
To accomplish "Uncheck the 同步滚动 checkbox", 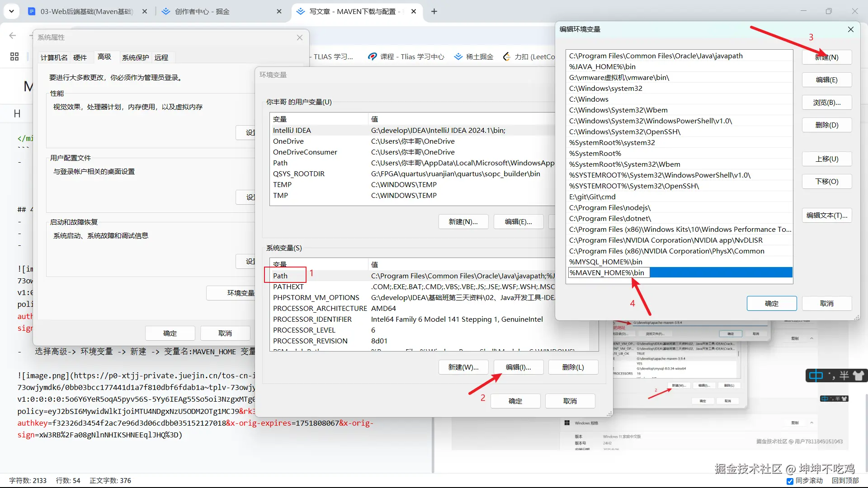I will [x=790, y=481].
